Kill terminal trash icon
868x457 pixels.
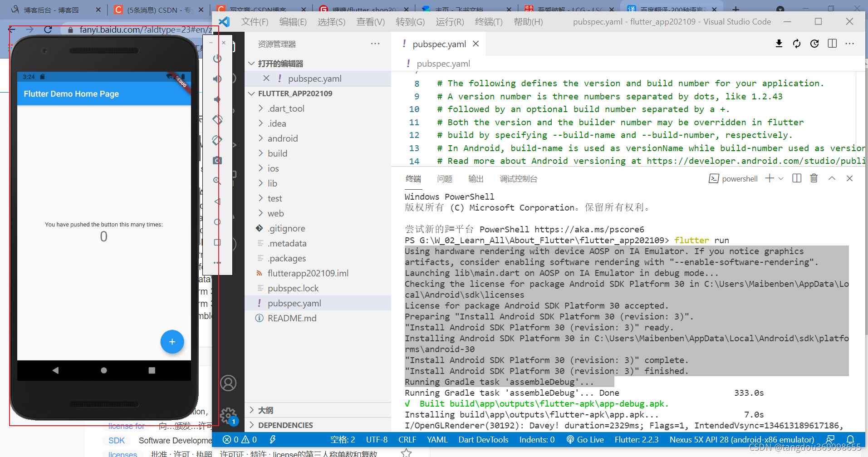[814, 178]
